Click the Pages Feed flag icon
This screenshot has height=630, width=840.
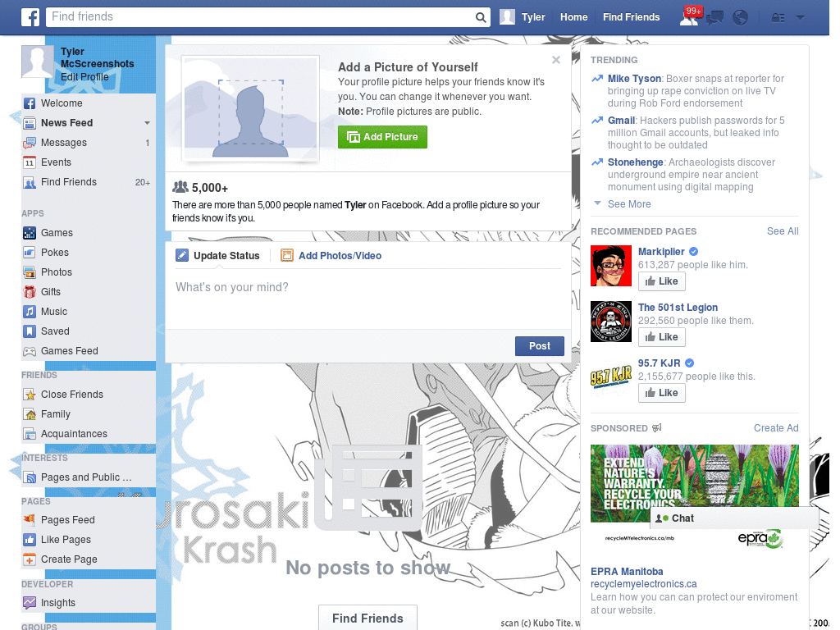[30, 519]
